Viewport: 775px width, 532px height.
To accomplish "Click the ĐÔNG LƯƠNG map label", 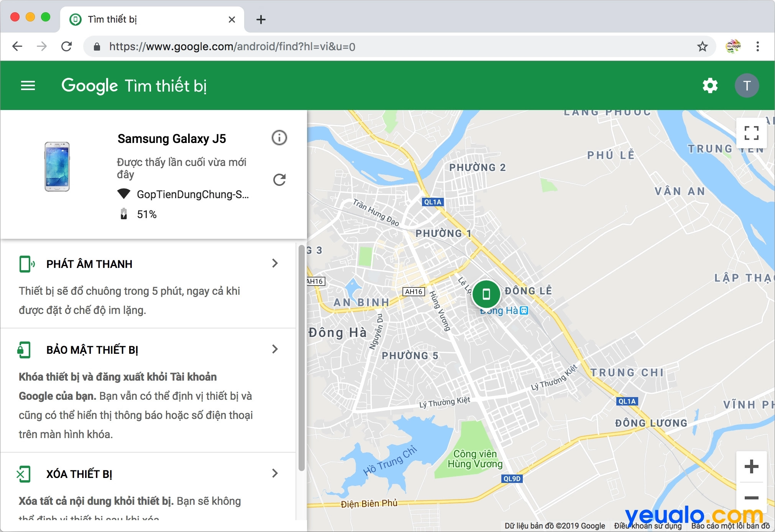I will coord(651,423).
